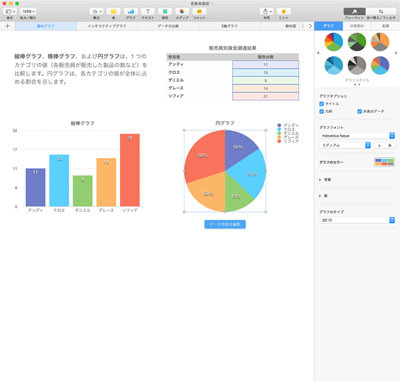The image size is (400, 381).
Task: Open the 数式 (Formula) insert menu
Action: 97,11
